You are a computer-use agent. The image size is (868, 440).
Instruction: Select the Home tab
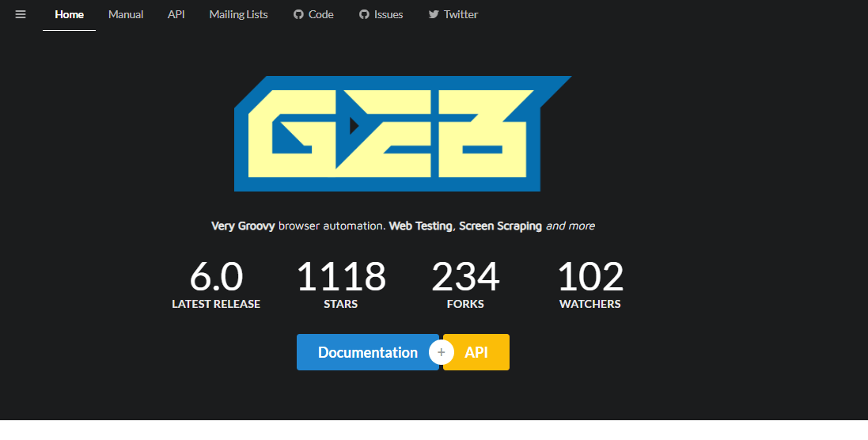(x=70, y=14)
